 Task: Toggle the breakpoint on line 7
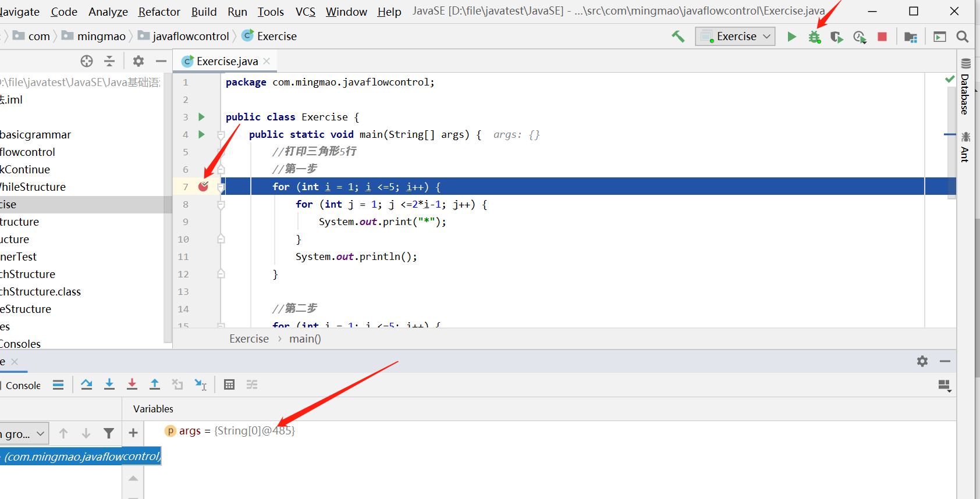[x=203, y=186]
